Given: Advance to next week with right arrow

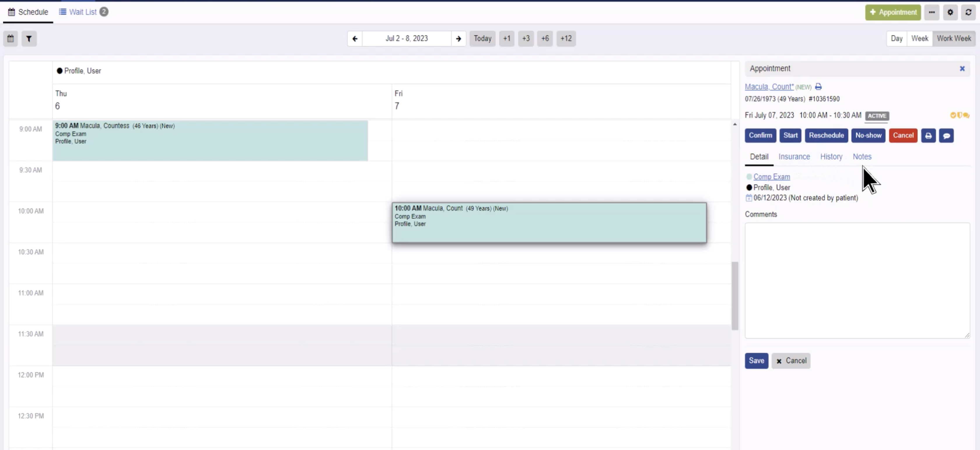Looking at the screenshot, I should [459, 39].
